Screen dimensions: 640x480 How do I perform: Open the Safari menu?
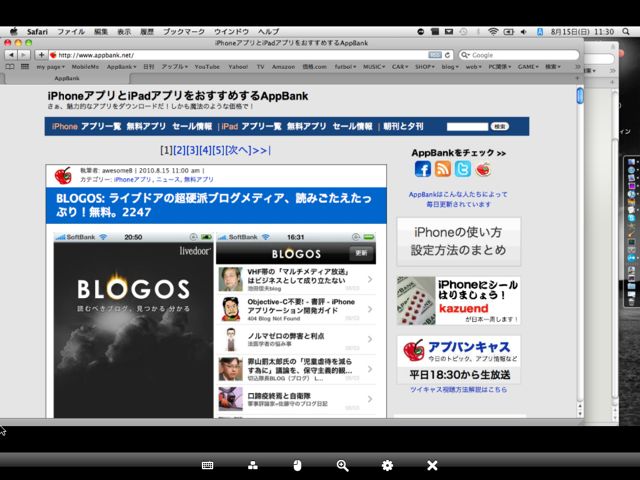click(x=37, y=31)
